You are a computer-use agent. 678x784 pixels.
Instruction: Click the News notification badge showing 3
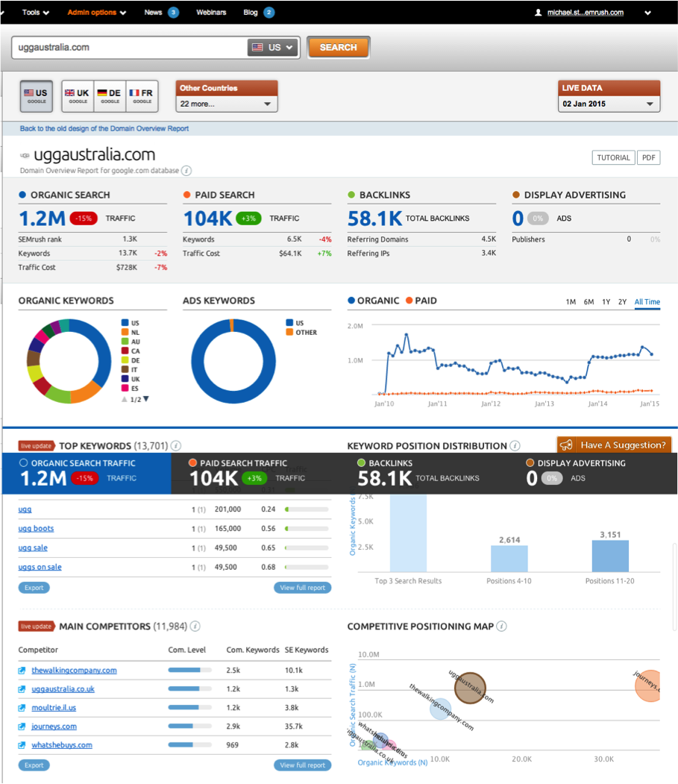[174, 13]
